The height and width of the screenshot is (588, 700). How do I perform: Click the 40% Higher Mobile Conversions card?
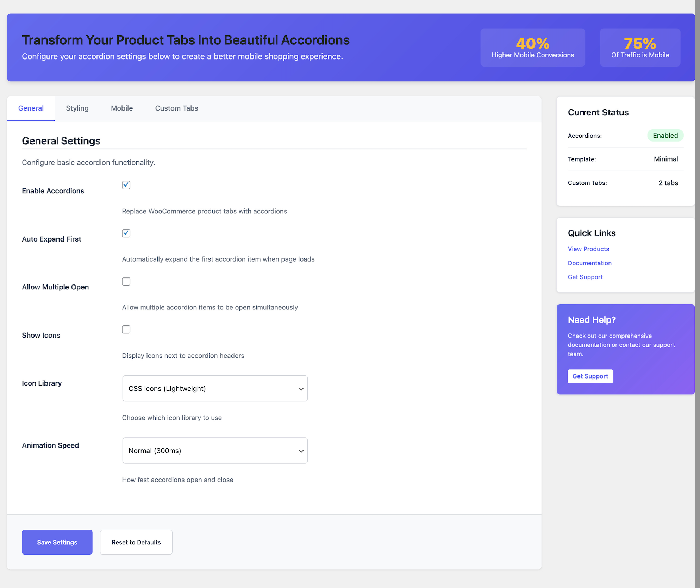(533, 48)
